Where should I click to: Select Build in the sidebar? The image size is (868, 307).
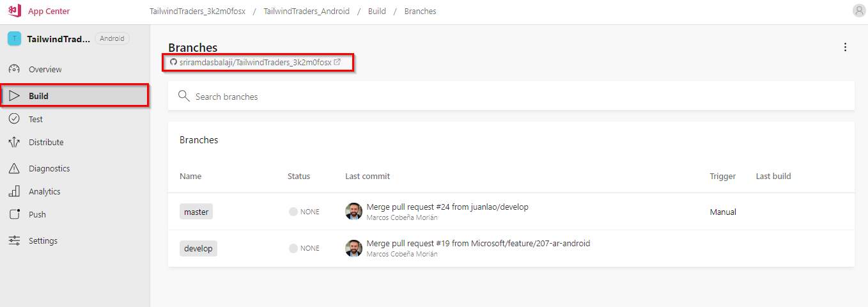[75, 96]
